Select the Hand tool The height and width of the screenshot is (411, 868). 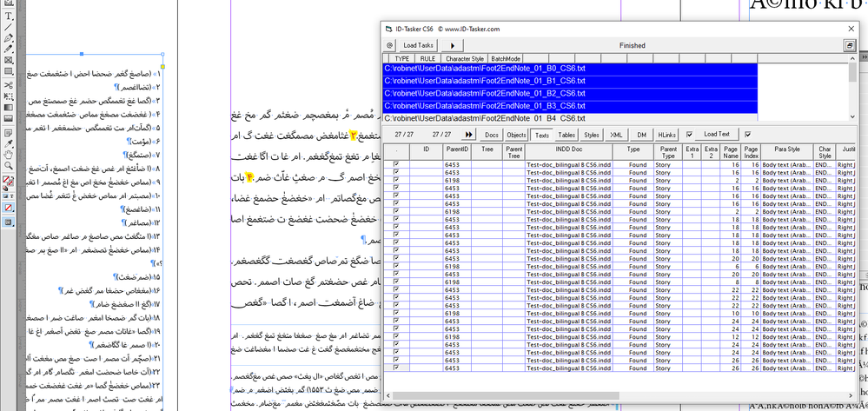[x=9, y=154]
